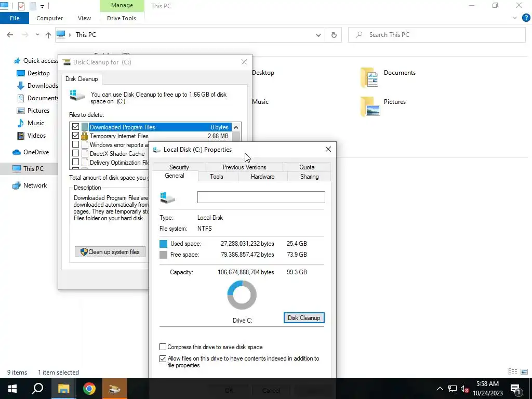The image size is (532, 399).
Task: Click the Up one level arrow
Action: pyautogui.click(x=48, y=35)
